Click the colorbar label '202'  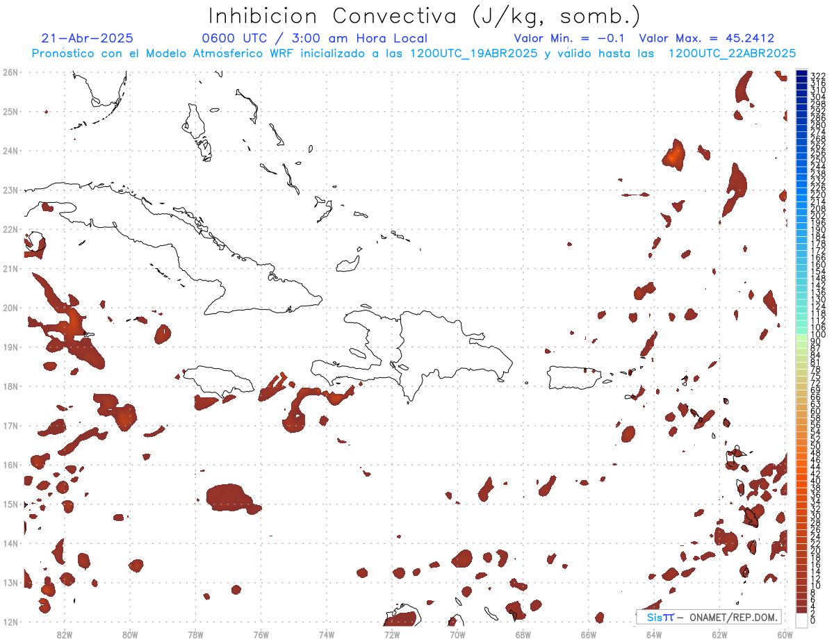tap(818, 215)
